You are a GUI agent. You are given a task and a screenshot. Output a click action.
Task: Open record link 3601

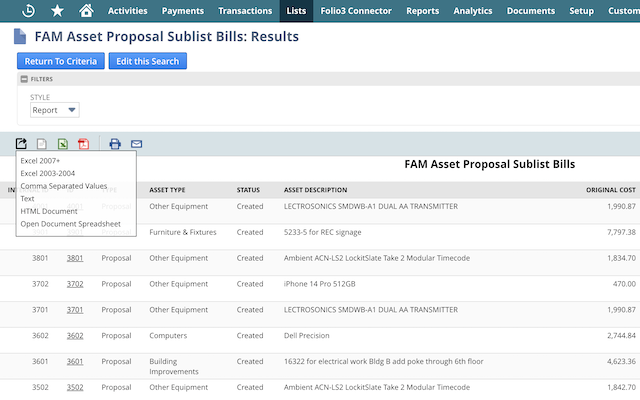[75, 362]
